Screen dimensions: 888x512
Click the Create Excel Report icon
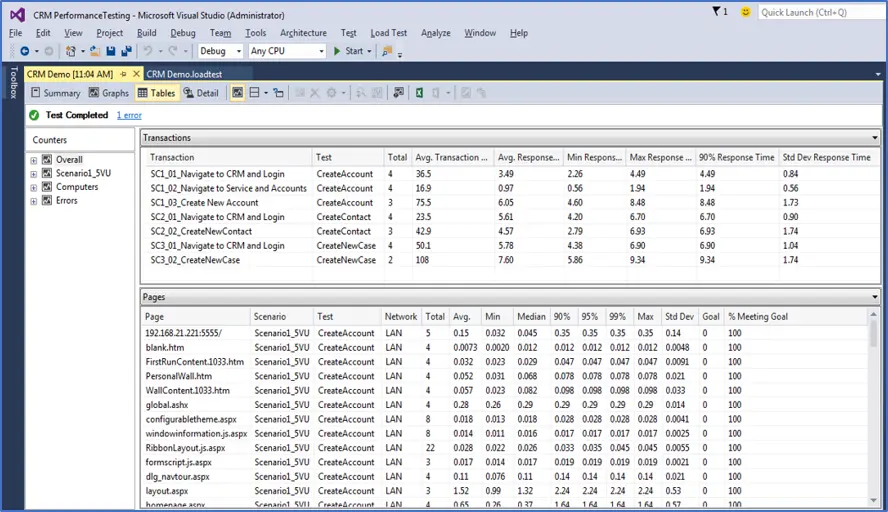pos(421,93)
